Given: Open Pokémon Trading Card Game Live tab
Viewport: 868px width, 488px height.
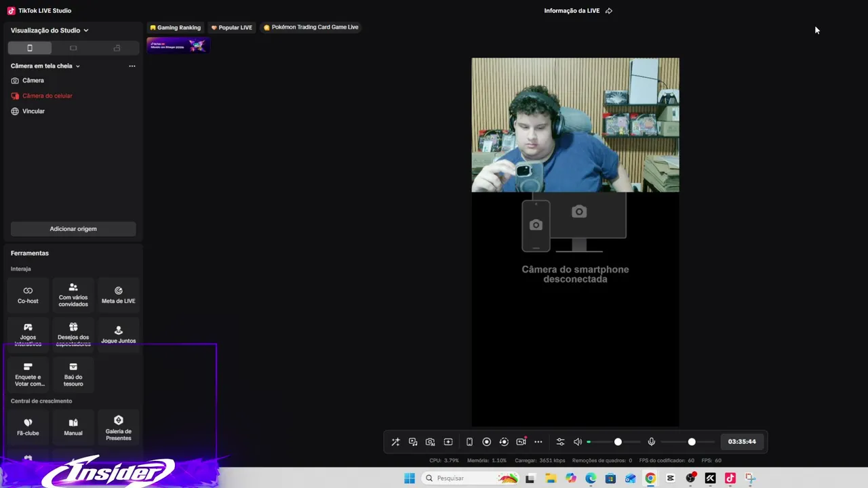Looking at the screenshot, I should click(x=311, y=28).
